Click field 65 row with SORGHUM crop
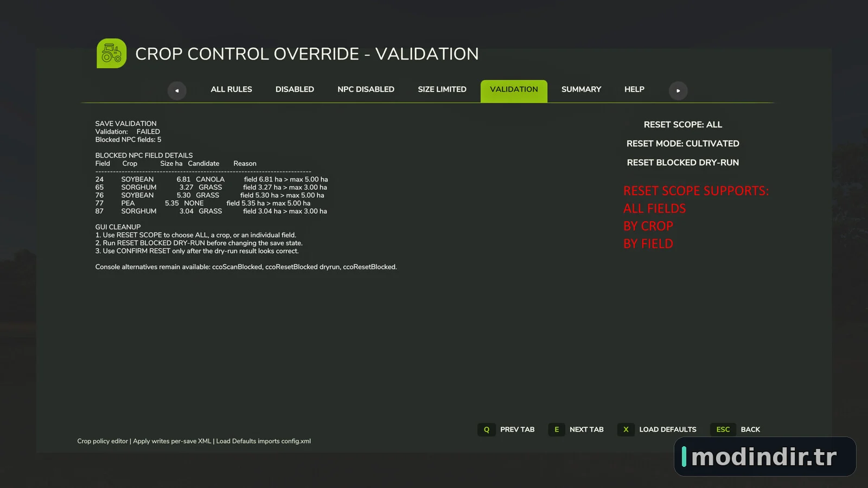This screenshot has width=868, height=488. tap(211, 188)
